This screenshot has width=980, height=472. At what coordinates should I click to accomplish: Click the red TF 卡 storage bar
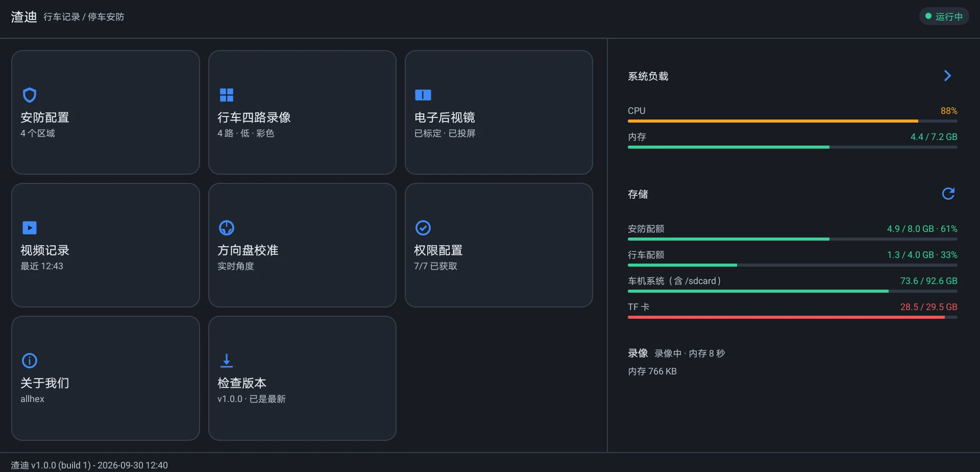pyautogui.click(x=792, y=317)
